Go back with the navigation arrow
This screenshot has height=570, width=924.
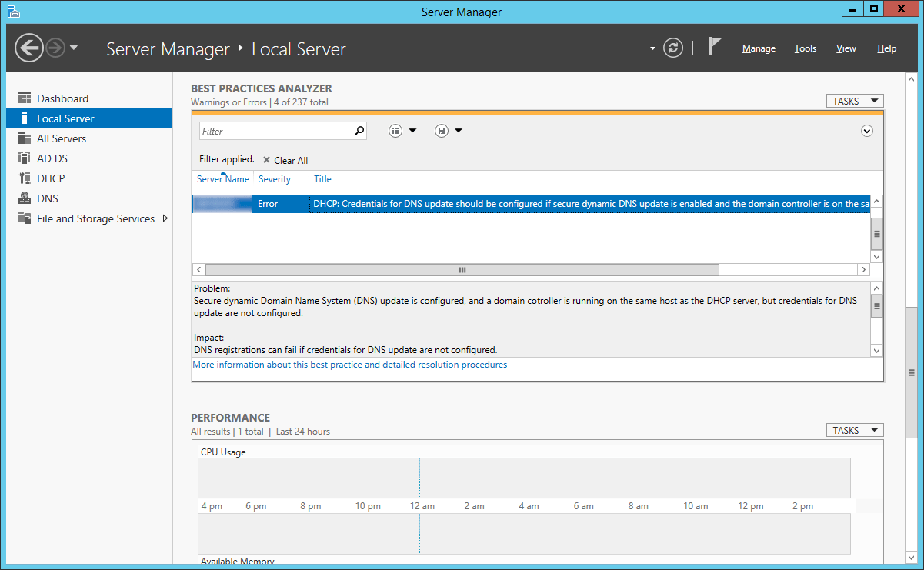point(28,48)
